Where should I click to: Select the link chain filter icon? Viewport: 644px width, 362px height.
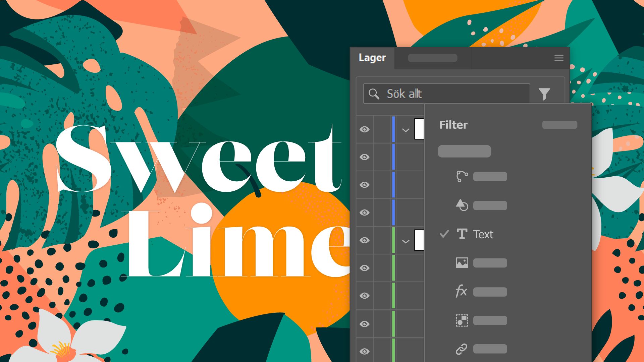point(462,349)
